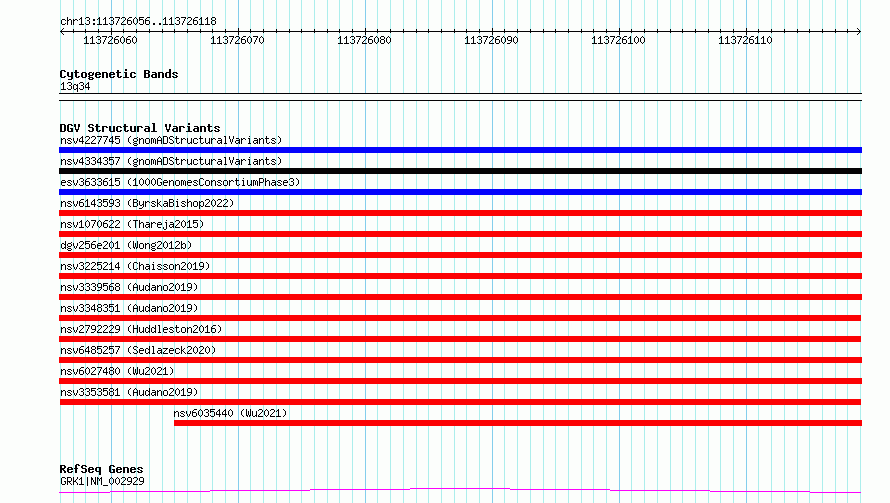890x503 pixels.
Task: Click the red bar under nsv6035440
Action: 518,423
